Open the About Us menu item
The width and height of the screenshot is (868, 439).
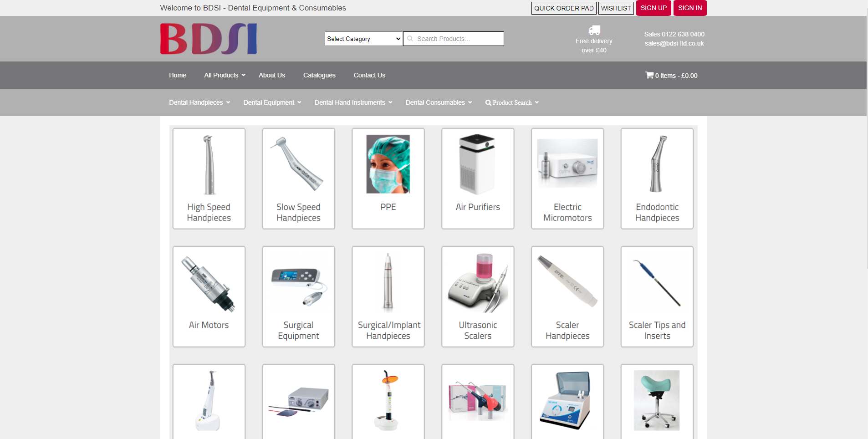[x=272, y=75]
